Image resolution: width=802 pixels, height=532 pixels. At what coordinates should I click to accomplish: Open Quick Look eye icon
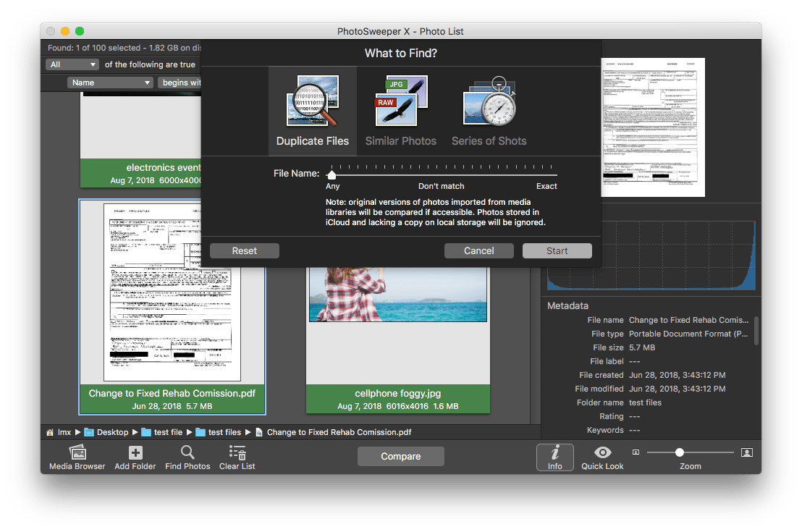pyautogui.click(x=602, y=453)
